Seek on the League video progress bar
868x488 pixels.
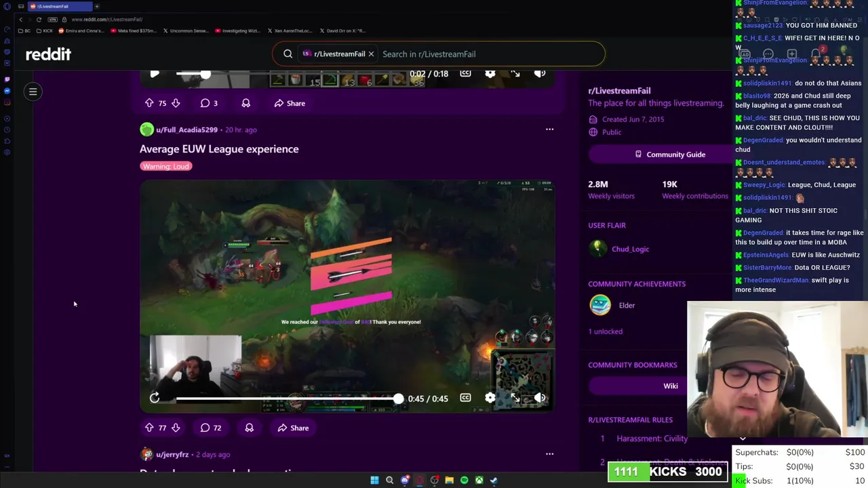coord(287,399)
